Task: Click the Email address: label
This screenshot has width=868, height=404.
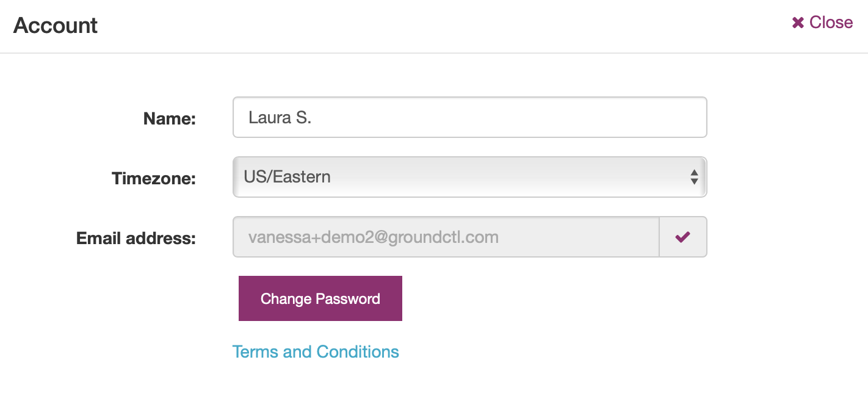Action: [136, 238]
